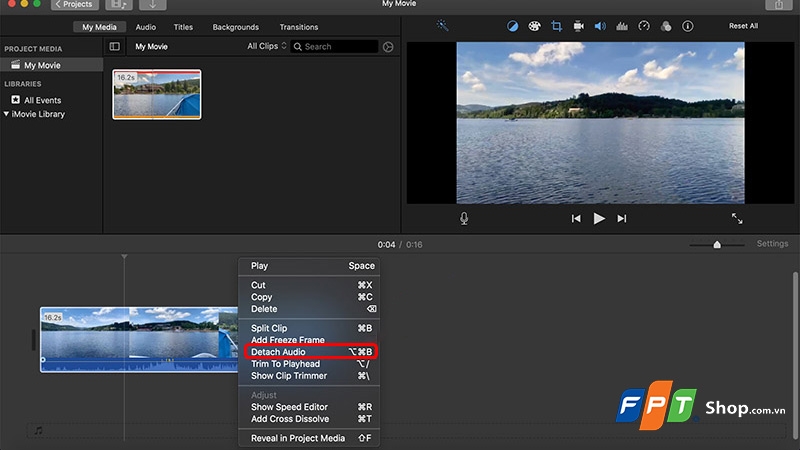800x450 pixels.
Task: Select the cropping tool icon
Action: [557, 26]
